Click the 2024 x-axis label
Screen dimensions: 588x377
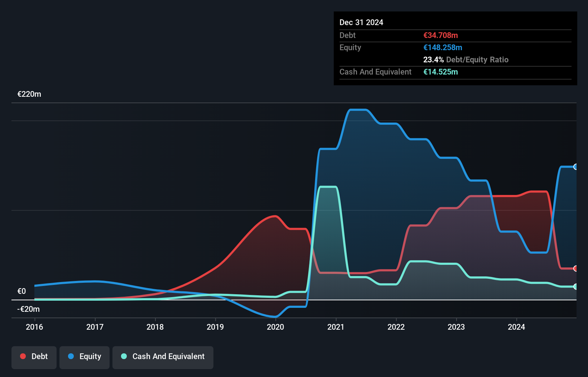[x=516, y=327]
